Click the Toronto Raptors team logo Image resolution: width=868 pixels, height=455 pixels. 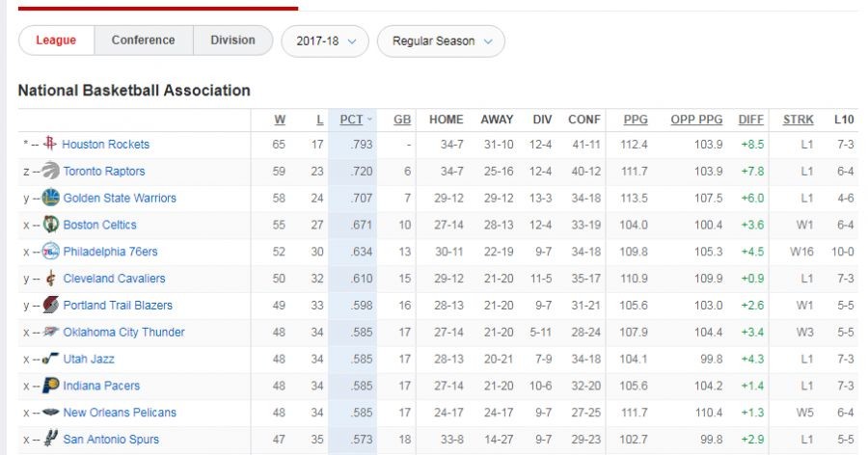pos(52,172)
